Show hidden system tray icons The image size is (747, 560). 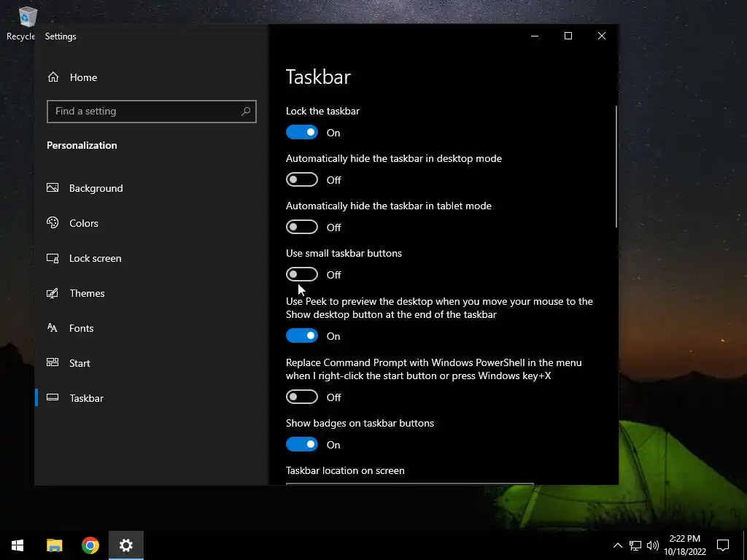[617, 545]
